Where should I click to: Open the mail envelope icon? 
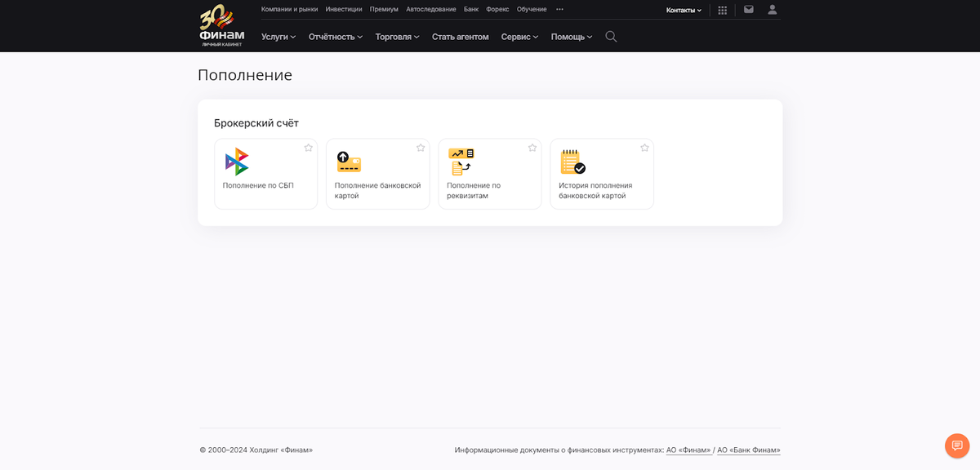[x=748, y=10]
